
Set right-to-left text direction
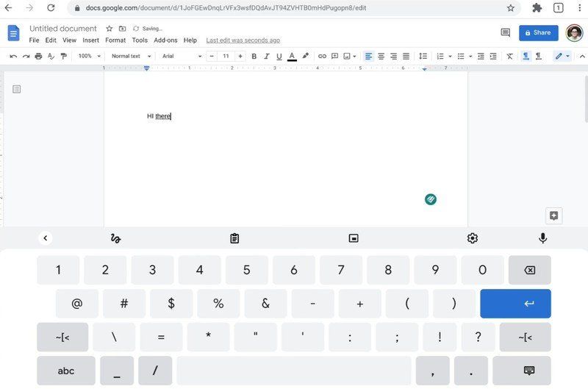point(539,57)
